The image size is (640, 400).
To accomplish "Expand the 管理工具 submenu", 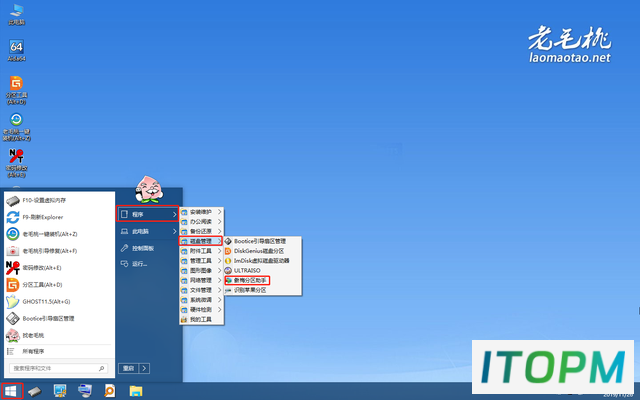I will [x=202, y=261].
